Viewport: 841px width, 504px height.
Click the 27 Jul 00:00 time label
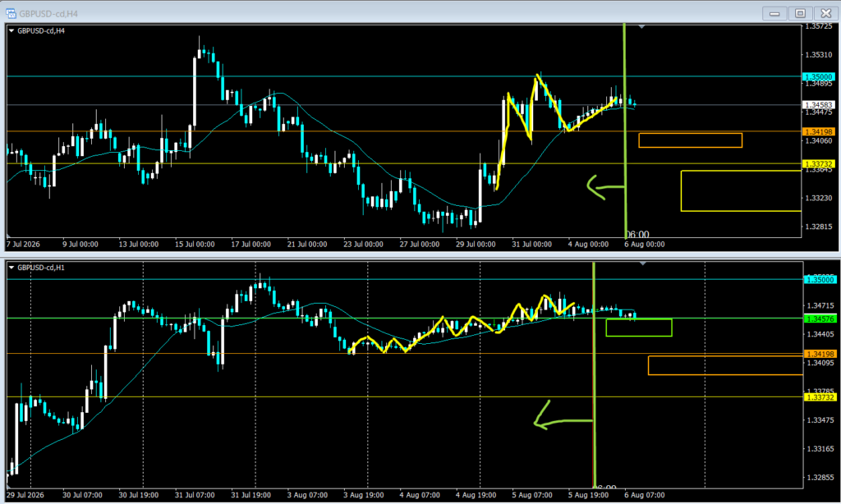pyautogui.click(x=420, y=244)
